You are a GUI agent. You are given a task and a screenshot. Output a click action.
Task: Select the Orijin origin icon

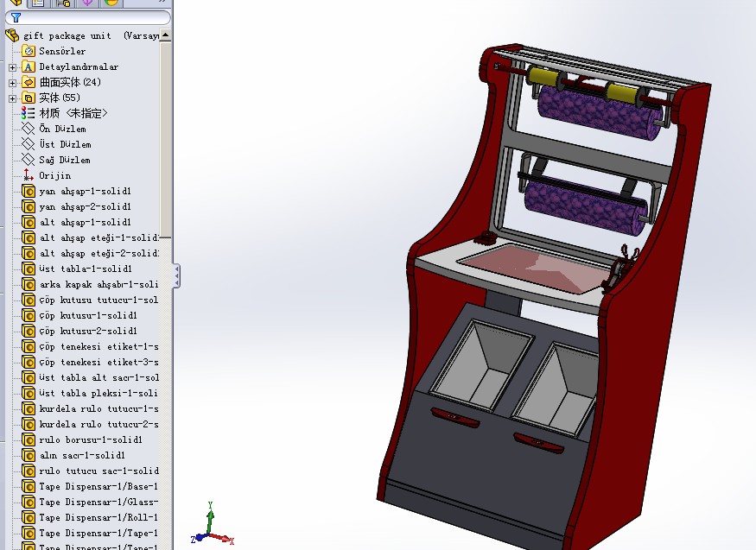tap(29, 175)
